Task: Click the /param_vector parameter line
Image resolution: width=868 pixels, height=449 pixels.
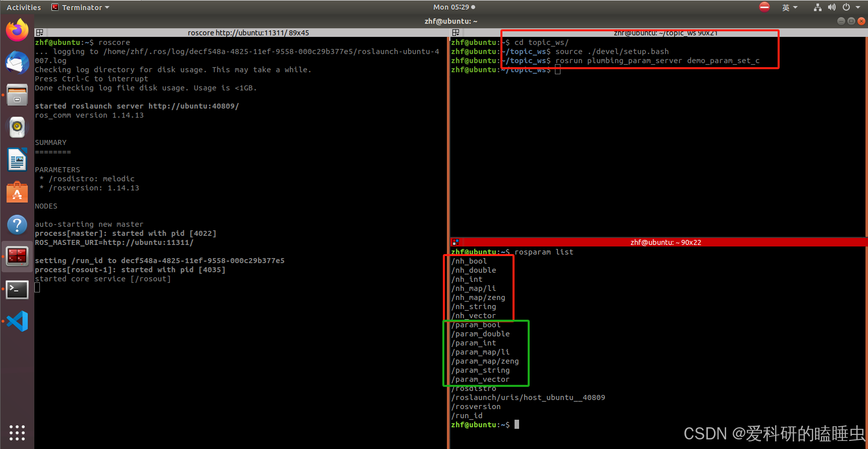Action: click(481, 379)
